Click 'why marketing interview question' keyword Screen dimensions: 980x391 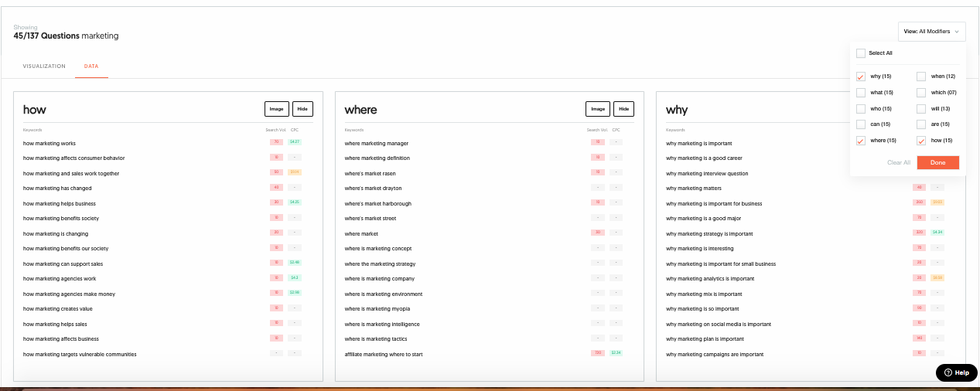point(707,174)
